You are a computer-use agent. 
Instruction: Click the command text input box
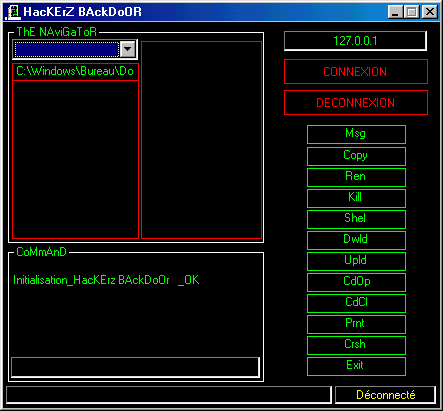pos(135,367)
